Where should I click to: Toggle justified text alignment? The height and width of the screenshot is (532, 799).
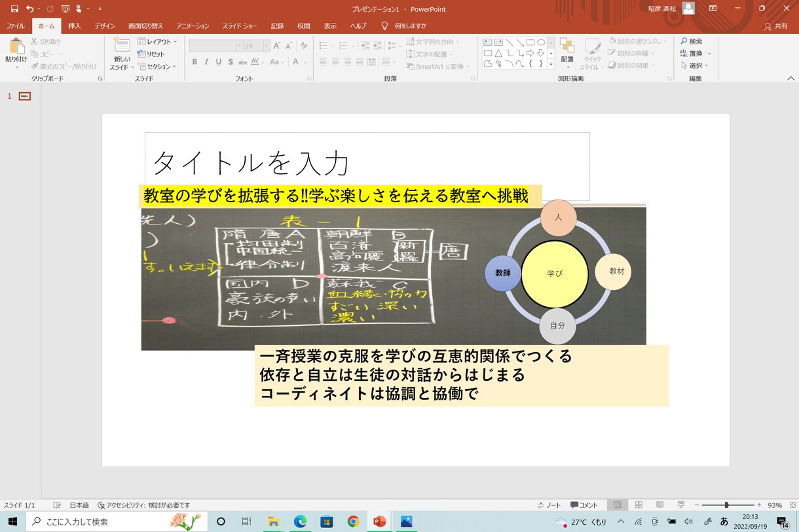pyautogui.click(x=360, y=62)
